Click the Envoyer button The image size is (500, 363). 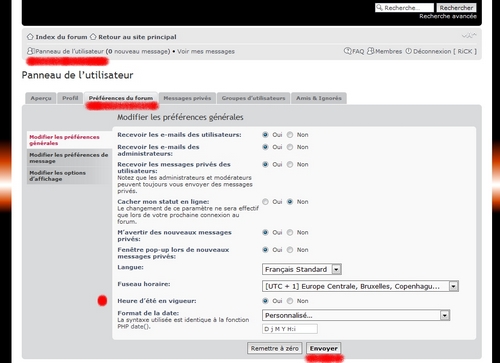(323, 348)
